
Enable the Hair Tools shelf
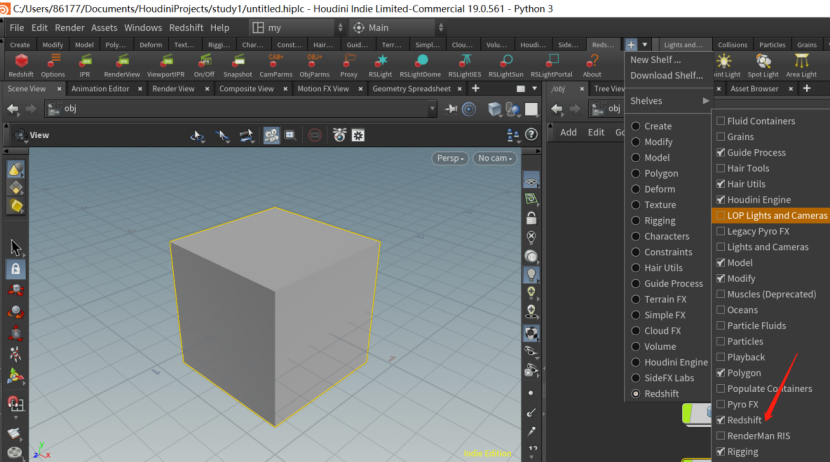(x=720, y=168)
